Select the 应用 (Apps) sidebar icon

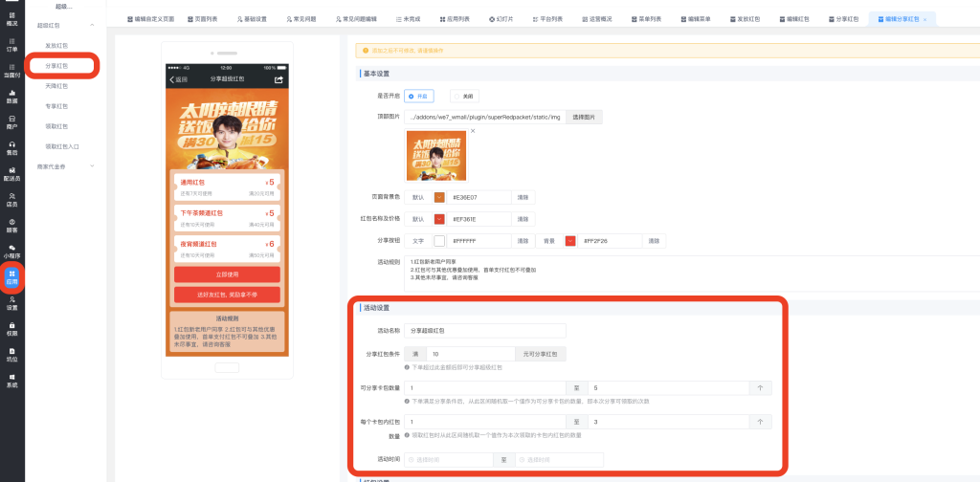pos(11,277)
